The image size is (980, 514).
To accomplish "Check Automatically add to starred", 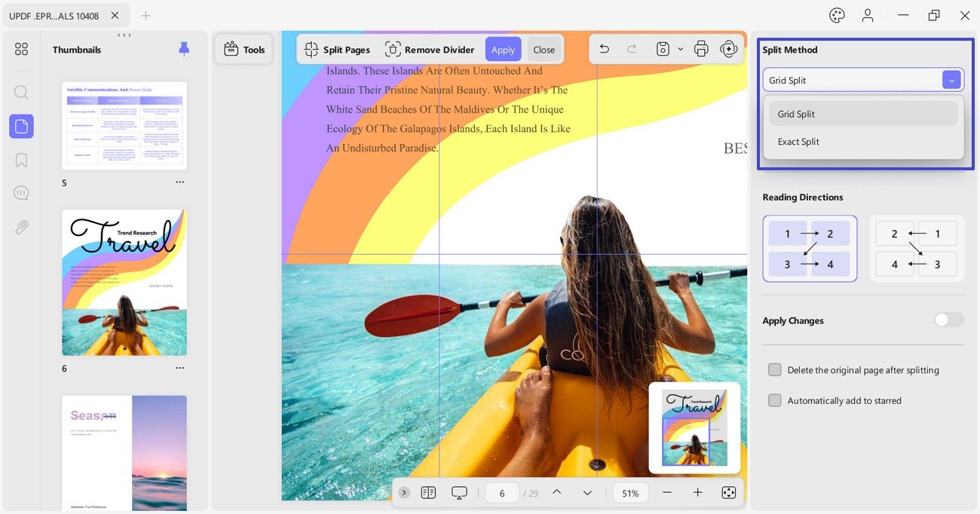I will pyautogui.click(x=774, y=400).
